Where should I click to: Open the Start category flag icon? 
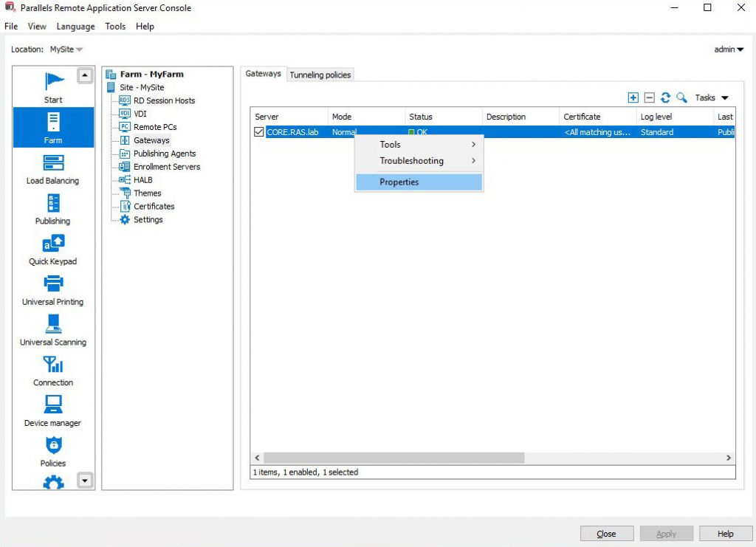[x=53, y=81]
